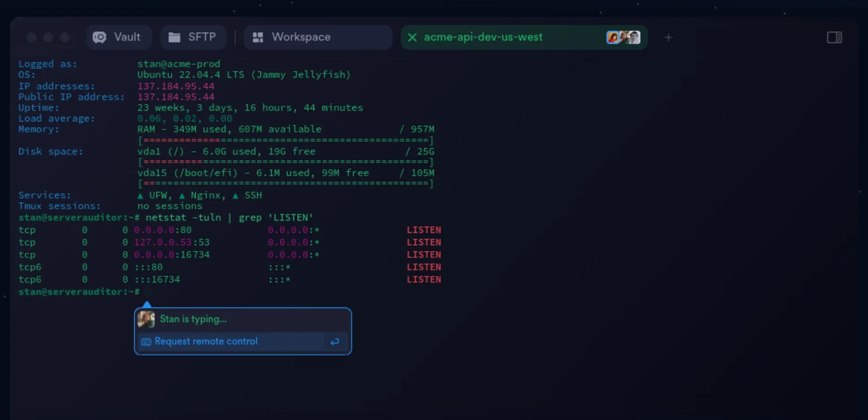Click the keyboard icon beside Request remote control
Image resolution: width=868 pixels, height=420 pixels.
(146, 342)
